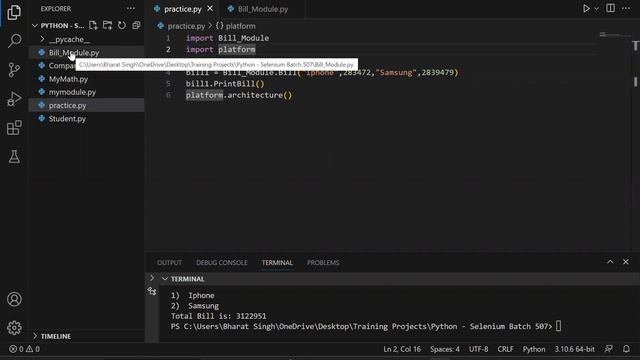Open editor more actions ellipsis
Screen dimensions: 640x360
point(626,9)
